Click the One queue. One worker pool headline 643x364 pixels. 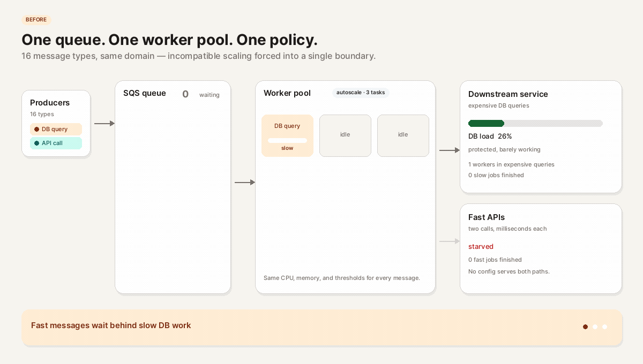coord(169,40)
